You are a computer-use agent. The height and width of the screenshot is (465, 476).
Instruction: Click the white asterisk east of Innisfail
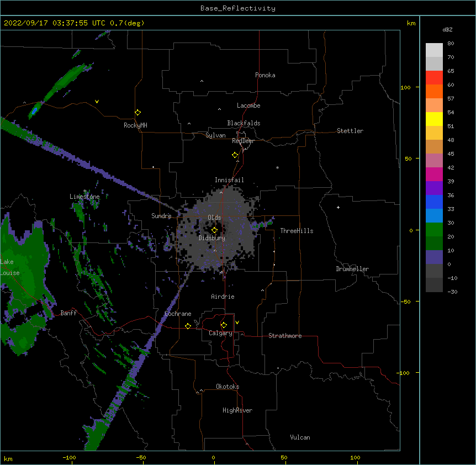[x=277, y=167]
